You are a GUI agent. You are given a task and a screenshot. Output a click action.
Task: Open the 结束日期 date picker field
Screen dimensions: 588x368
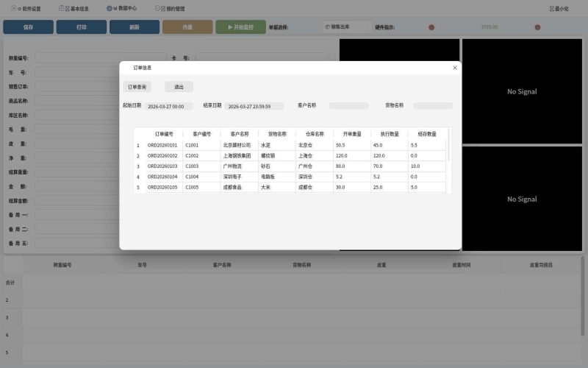[253, 106]
